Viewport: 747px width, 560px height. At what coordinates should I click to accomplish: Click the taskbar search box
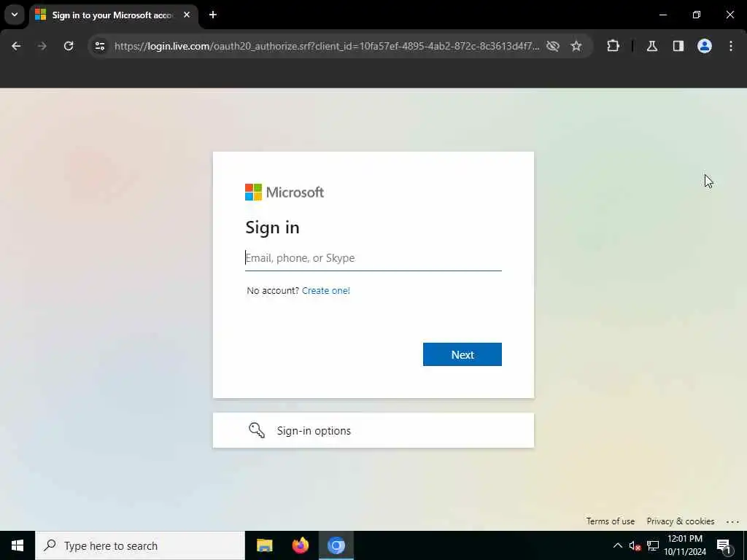140,545
